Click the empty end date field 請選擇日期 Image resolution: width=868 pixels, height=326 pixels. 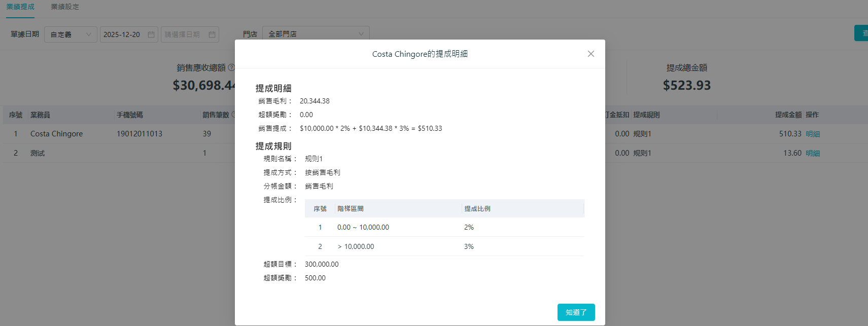click(184, 34)
